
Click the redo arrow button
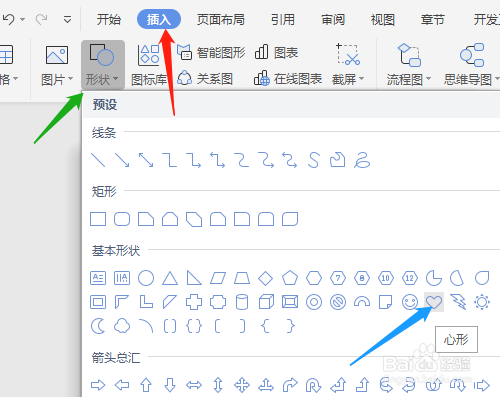(x=41, y=19)
